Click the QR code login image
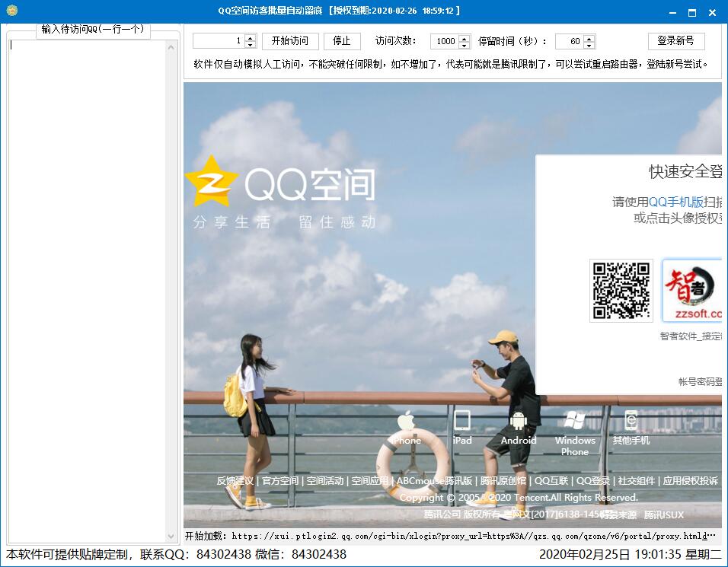The image size is (728, 567). click(x=621, y=291)
